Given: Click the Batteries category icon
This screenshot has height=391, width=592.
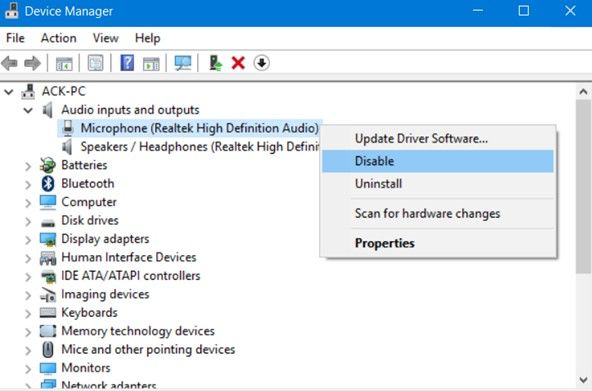Looking at the screenshot, I should tap(48, 165).
